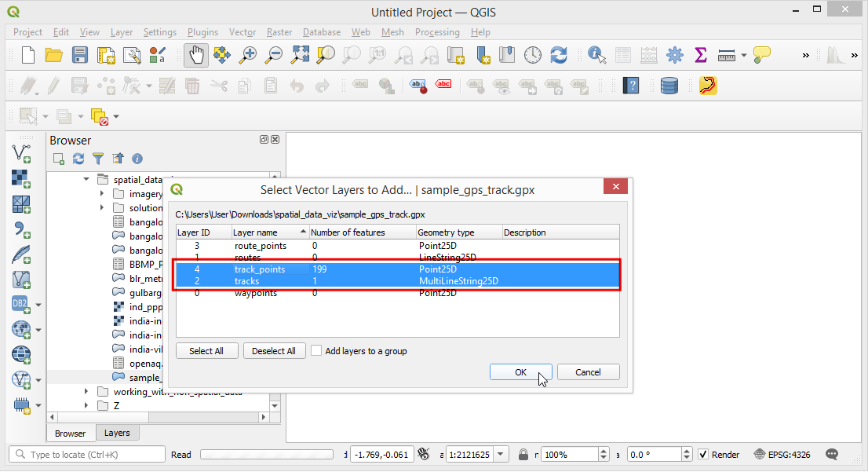The width and height of the screenshot is (868, 472).
Task: Expand hidden toolbar items chevron
Action: 805,56
